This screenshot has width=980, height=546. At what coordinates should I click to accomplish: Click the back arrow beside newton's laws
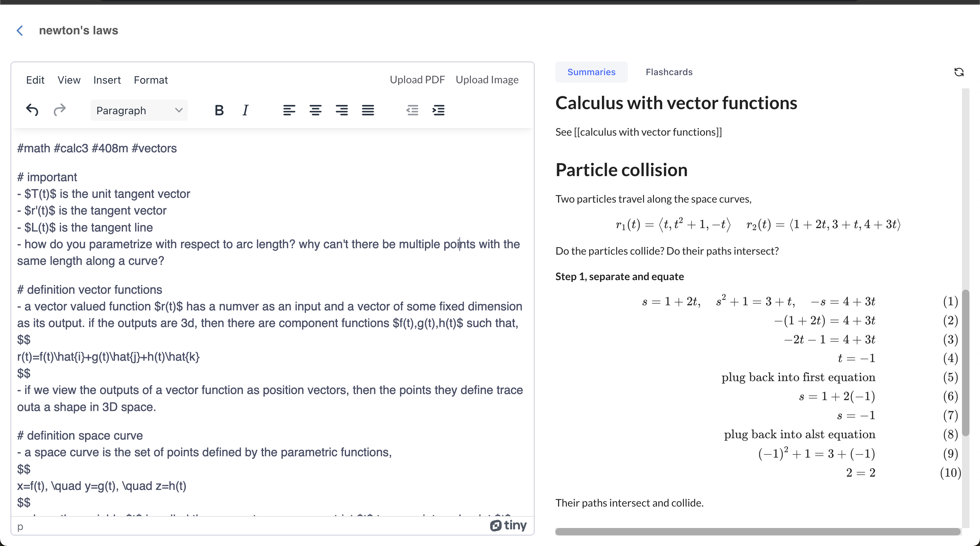point(20,30)
